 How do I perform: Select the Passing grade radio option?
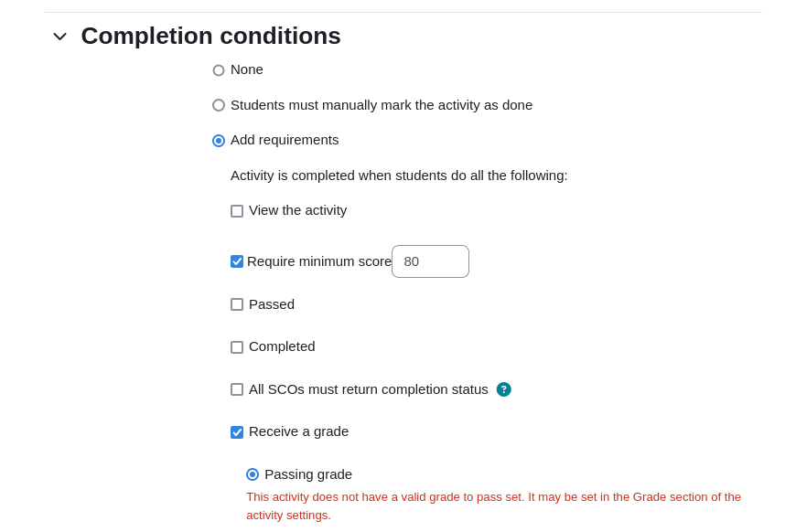click(x=253, y=474)
